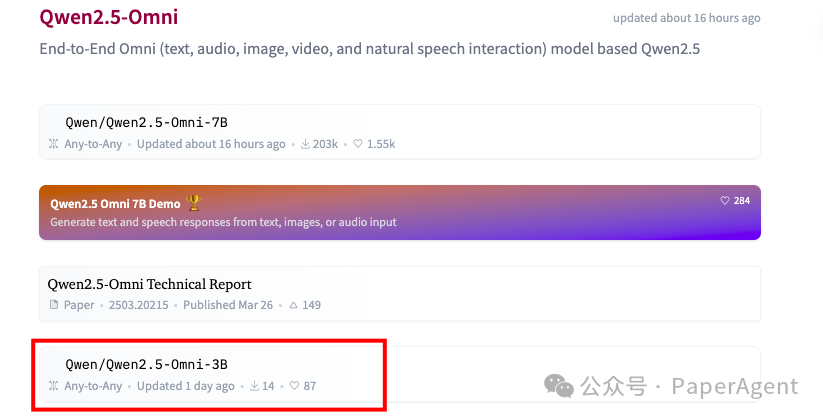This screenshot has height=419, width=823.
Task: Open the Qwen/Qwen2.5-Omni-7B model link
Action: click(146, 123)
